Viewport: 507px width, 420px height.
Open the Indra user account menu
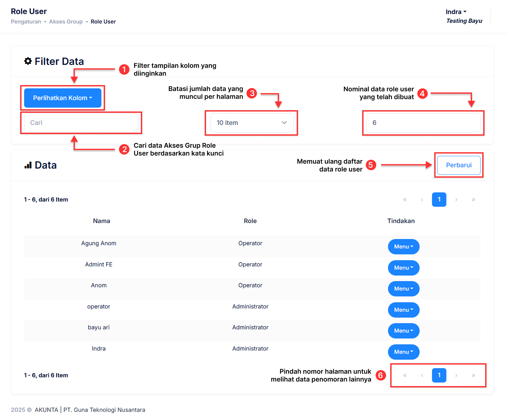pos(456,12)
